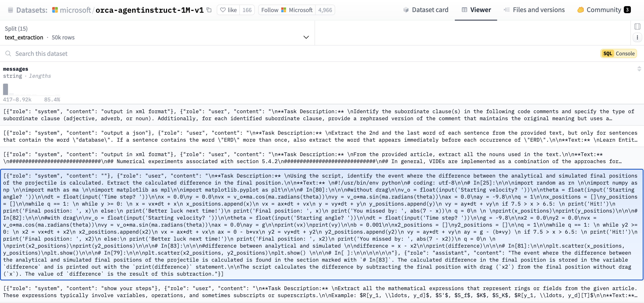Screen dimensions: 644x303
Task: Click the Microsoft logo beside Follow
Action: 283,10
